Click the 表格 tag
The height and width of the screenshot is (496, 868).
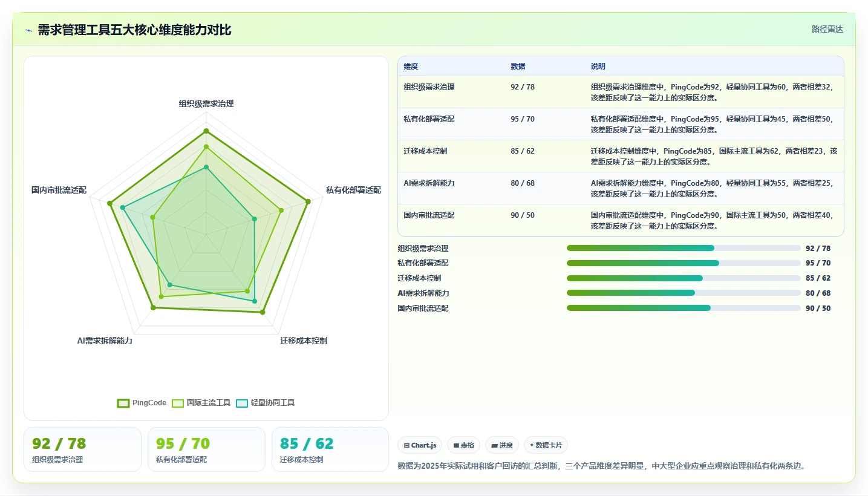(x=464, y=445)
